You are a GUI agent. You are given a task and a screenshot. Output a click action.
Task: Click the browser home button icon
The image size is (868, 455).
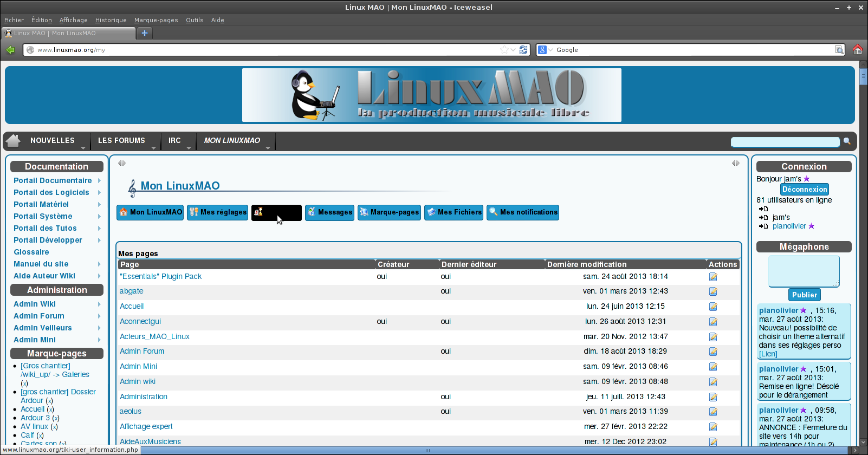click(x=858, y=50)
